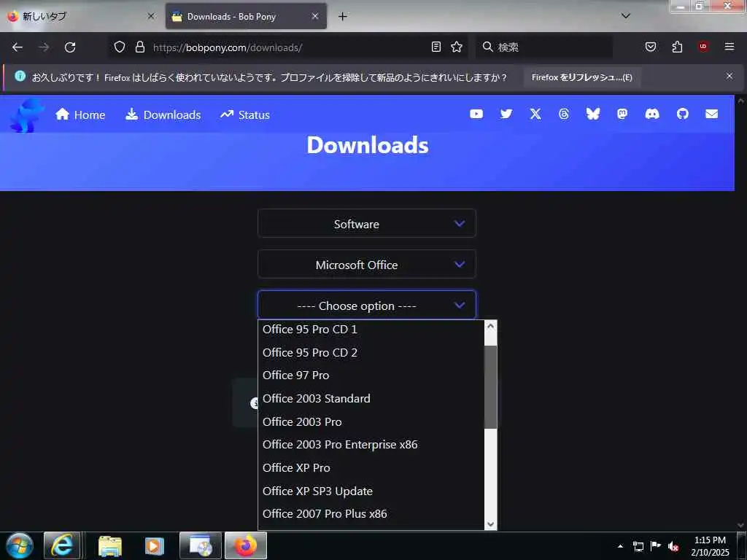Viewport: 747px width, 560px height.
Task: Close the 新しいタブ tab
Action: tap(151, 16)
